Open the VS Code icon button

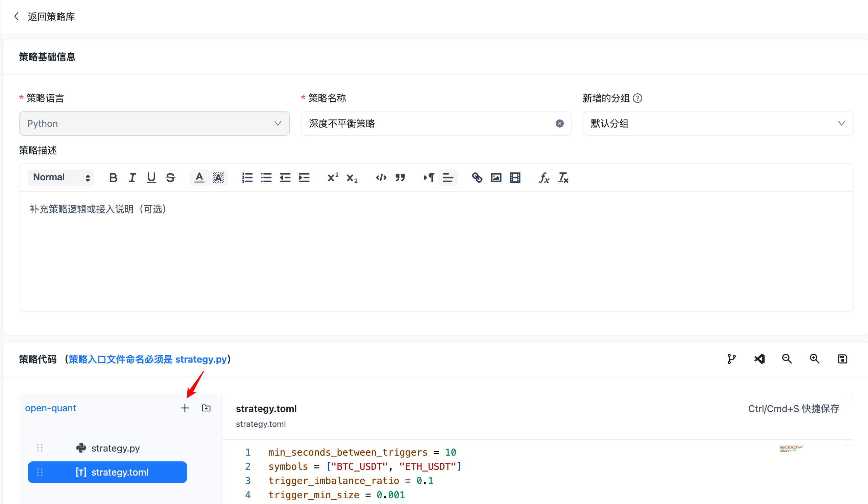point(759,359)
